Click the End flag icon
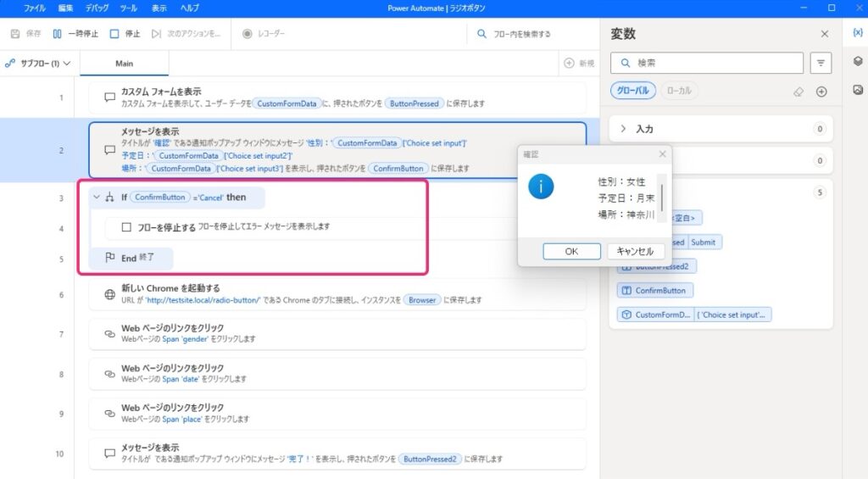The height and width of the screenshot is (479, 868). point(109,258)
